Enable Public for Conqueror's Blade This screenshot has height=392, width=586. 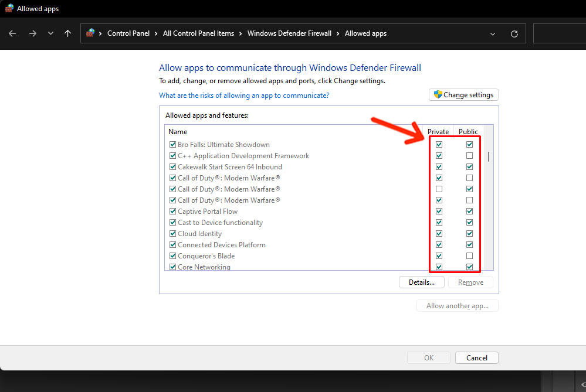click(469, 256)
